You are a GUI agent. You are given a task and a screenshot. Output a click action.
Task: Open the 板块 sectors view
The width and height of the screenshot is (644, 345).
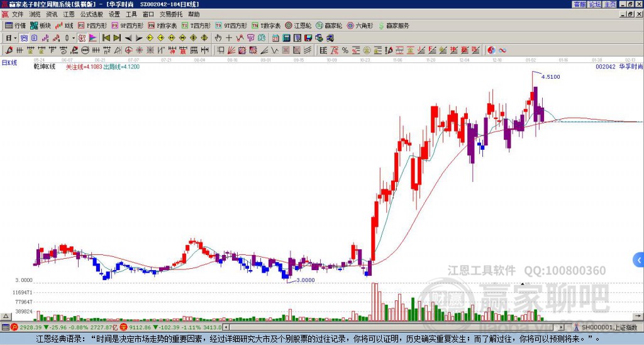pos(40,25)
